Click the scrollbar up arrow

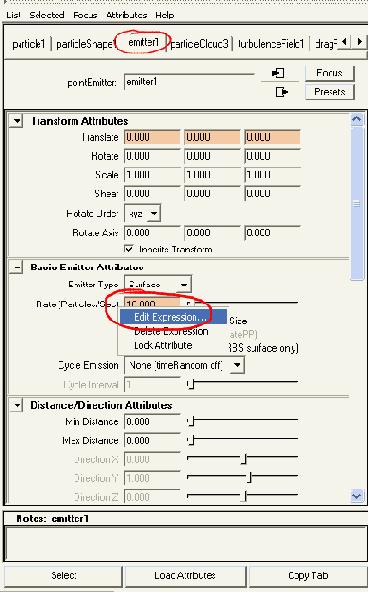357,119
